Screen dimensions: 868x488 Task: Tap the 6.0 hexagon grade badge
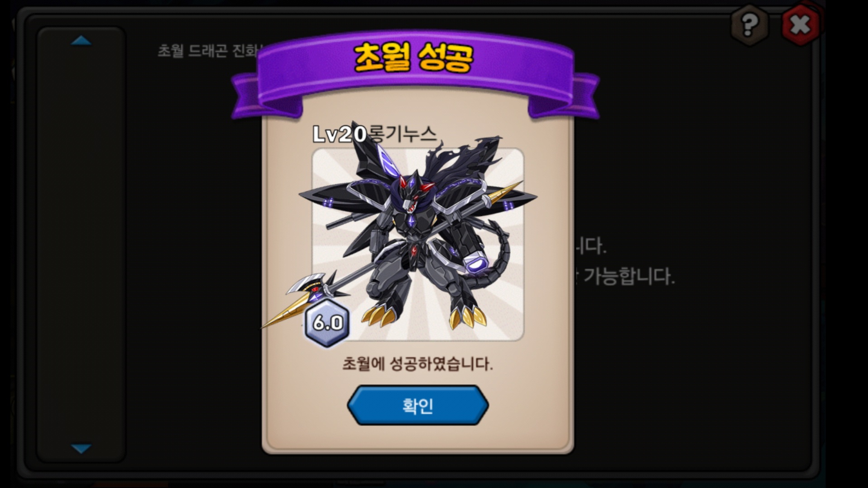[327, 323]
